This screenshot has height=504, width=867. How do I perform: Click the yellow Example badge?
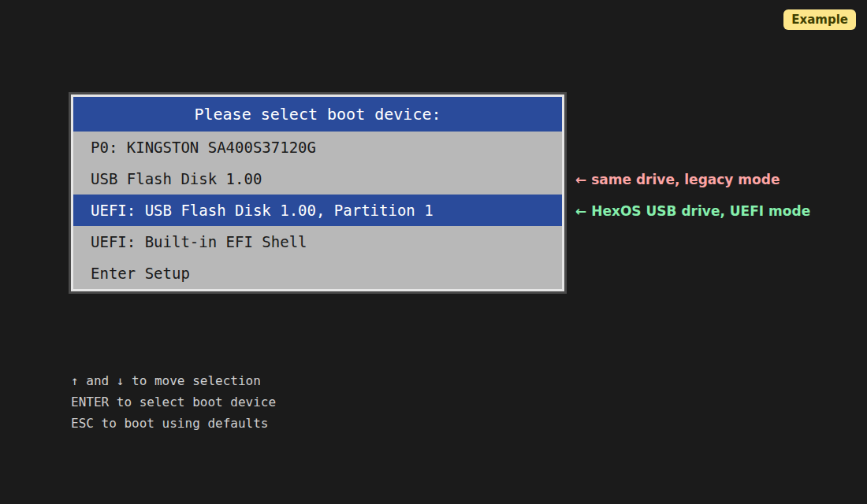pyautogui.click(x=820, y=20)
